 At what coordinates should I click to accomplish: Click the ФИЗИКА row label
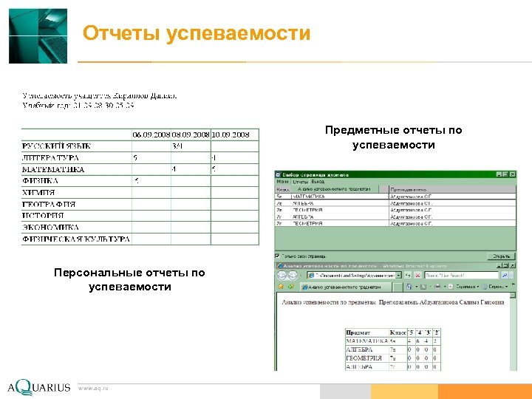pos(40,181)
